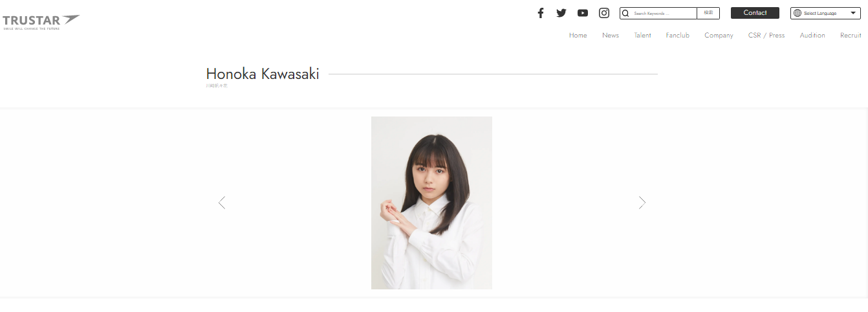Open the Twitter bird icon
Viewport: 868px width, 312px height.
click(x=561, y=13)
